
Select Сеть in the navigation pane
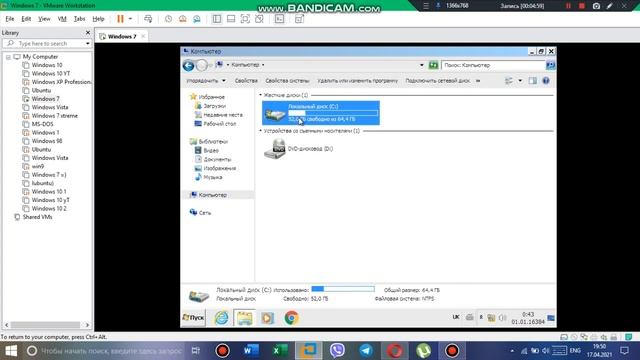200,213
